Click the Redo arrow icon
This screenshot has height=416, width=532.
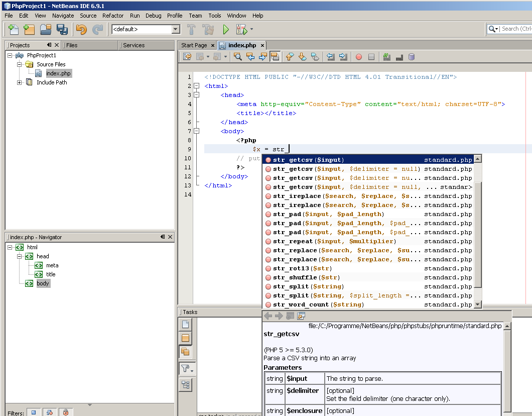98,30
